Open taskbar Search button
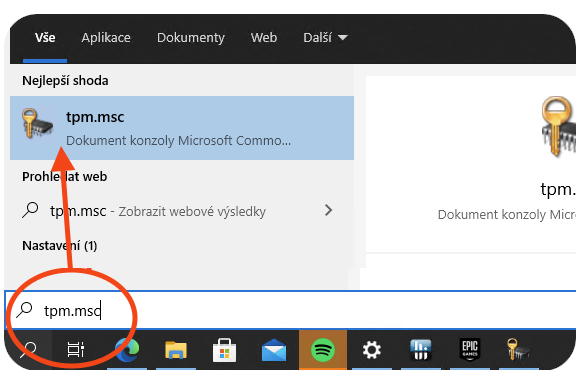Image resolution: width=580 pixels, height=389 pixels. pos(28,349)
